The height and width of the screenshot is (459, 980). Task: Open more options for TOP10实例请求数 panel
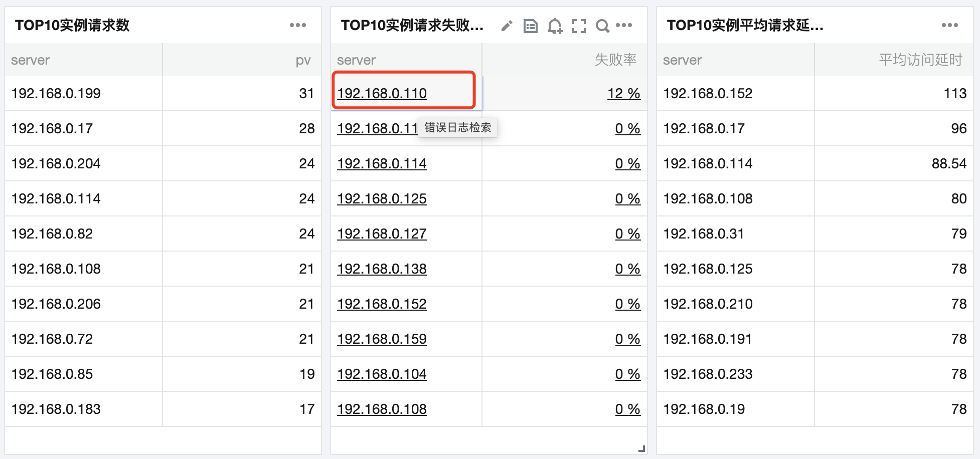pyautogui.click(x=297, y=25)
